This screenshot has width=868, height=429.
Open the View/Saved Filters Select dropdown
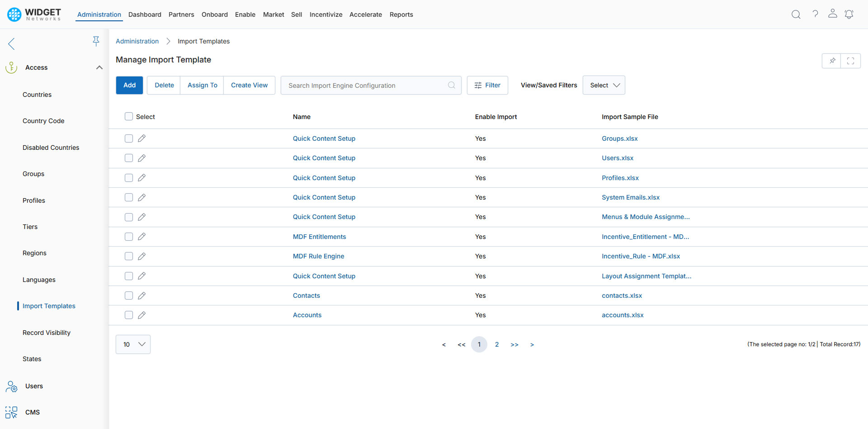[604, 85]
